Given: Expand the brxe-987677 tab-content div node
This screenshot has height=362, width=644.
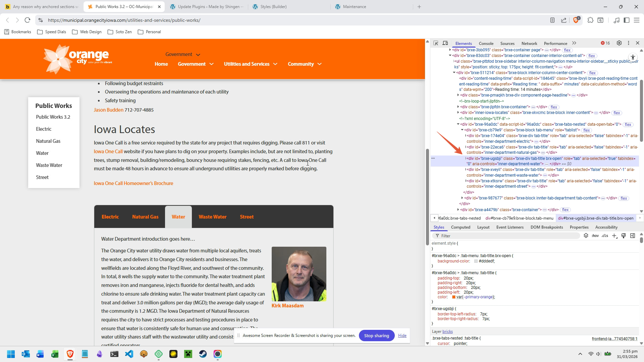Looking at the screenshot, I should (x=462, y=198).
